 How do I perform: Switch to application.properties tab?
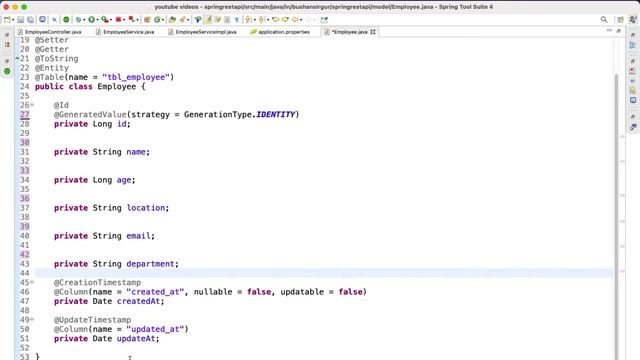[280, 32]
